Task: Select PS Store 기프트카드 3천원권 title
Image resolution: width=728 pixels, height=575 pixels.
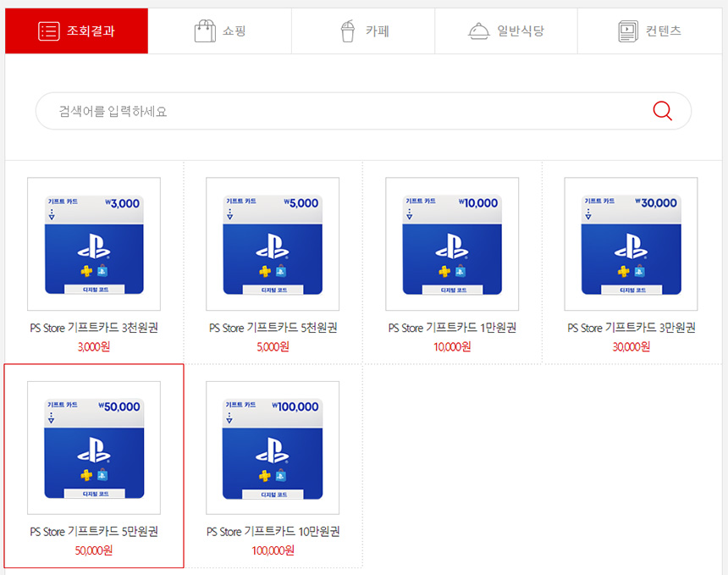Action: pyautogui.click(x=94, y=328)
